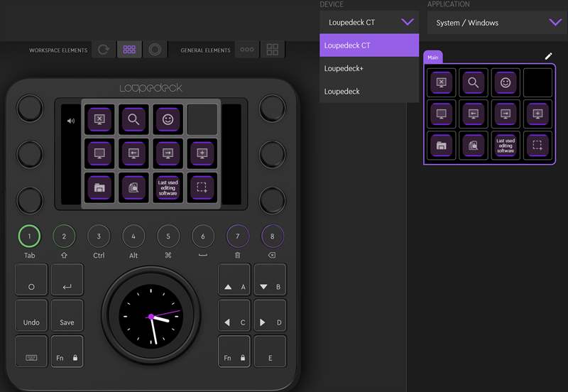Choose highlighted Loupedeck CT in device list
This screenshot has height=392, width=568.
tap(369, 45)
